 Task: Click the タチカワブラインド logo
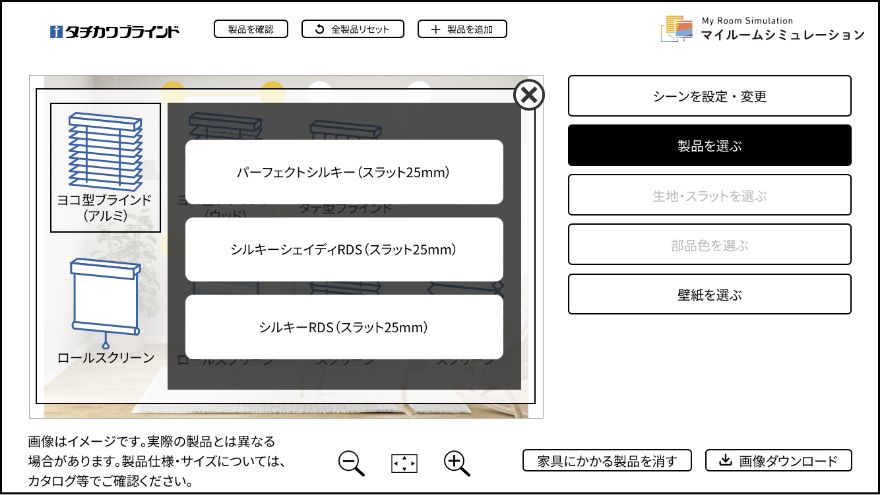click(114, 31)
